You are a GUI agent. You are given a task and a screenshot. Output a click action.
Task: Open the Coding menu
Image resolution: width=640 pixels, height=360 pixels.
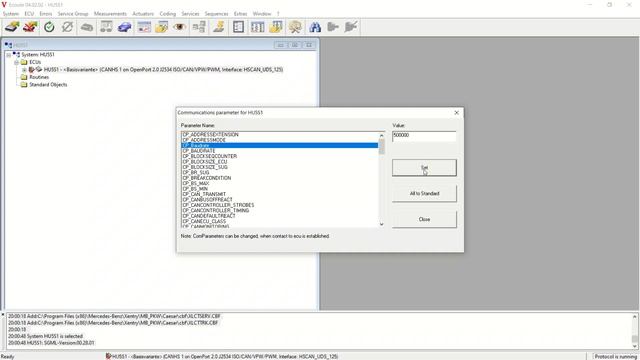(167, 13)
